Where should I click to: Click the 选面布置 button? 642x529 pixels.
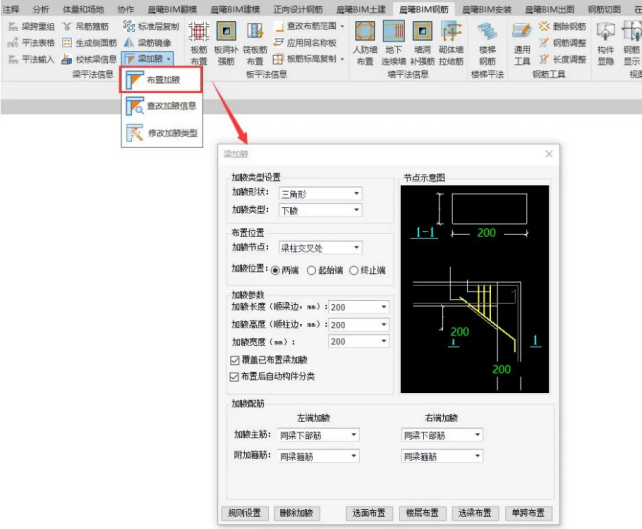click(369, 513)
